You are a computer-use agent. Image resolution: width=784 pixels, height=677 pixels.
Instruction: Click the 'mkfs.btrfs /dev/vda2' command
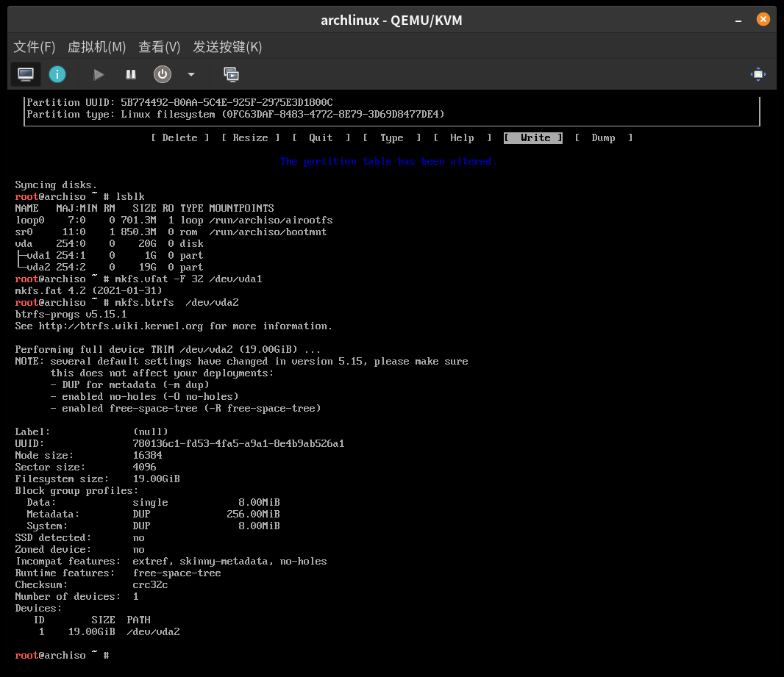(177, 302)
